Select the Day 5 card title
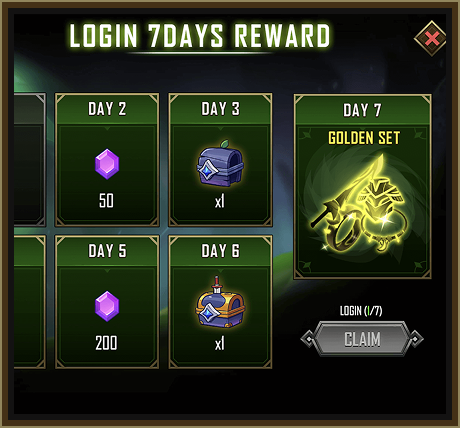The height and width of the screenshot is (428, 460). (107, 251)
